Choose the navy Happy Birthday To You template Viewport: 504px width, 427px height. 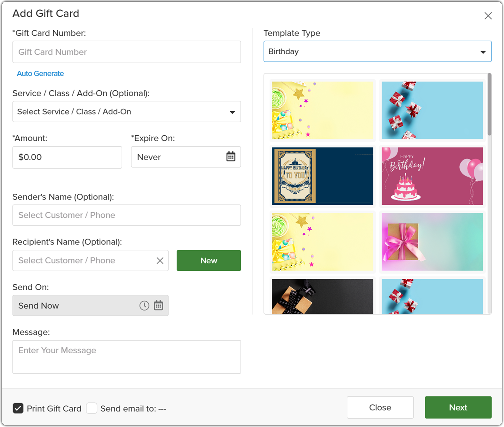323,176
